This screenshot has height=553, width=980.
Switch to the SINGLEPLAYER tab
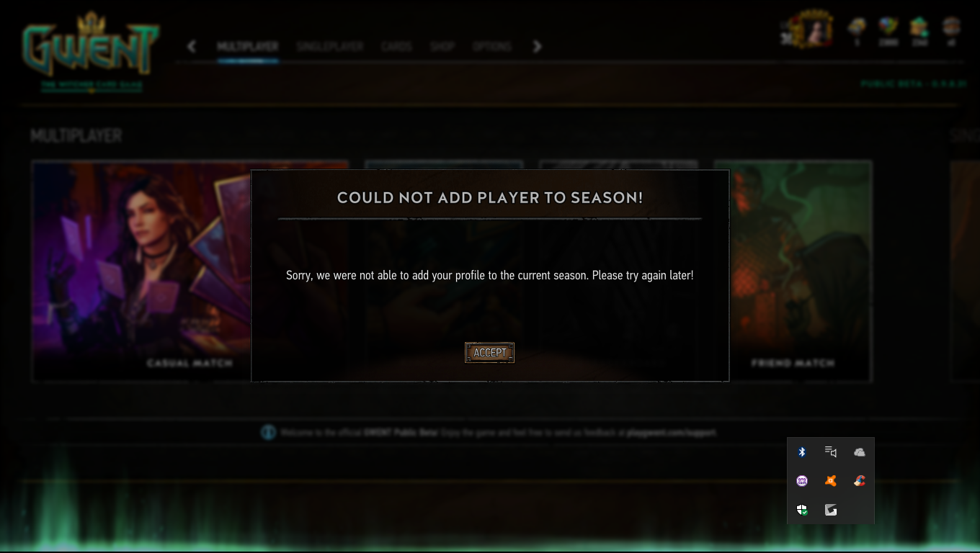coord(330,47)
